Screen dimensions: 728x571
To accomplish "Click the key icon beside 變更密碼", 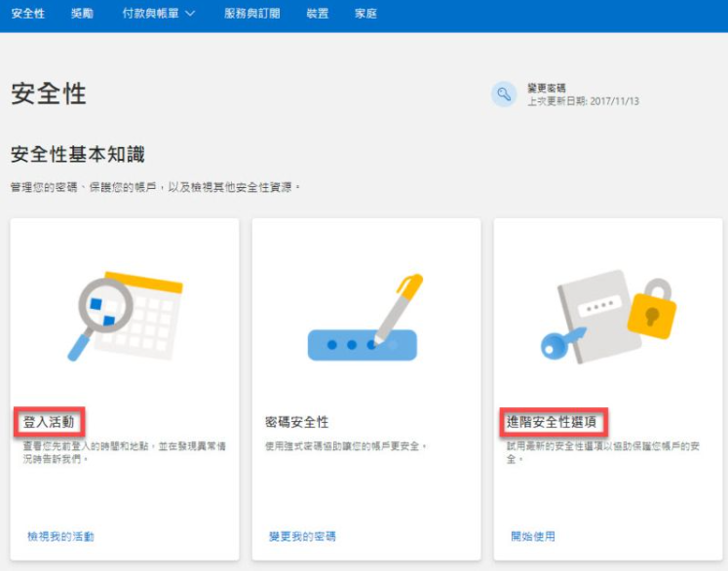I will pos(504,94).
